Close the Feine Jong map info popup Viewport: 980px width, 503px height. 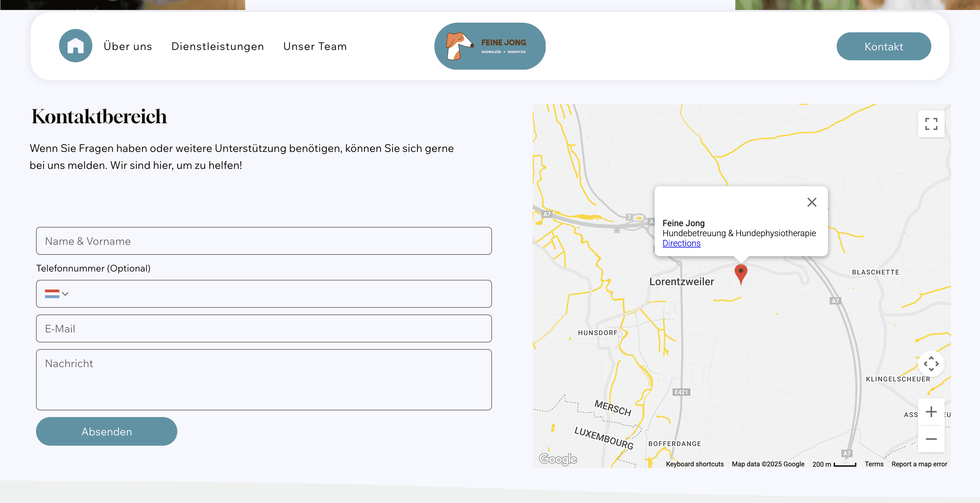tap(811, 202)
